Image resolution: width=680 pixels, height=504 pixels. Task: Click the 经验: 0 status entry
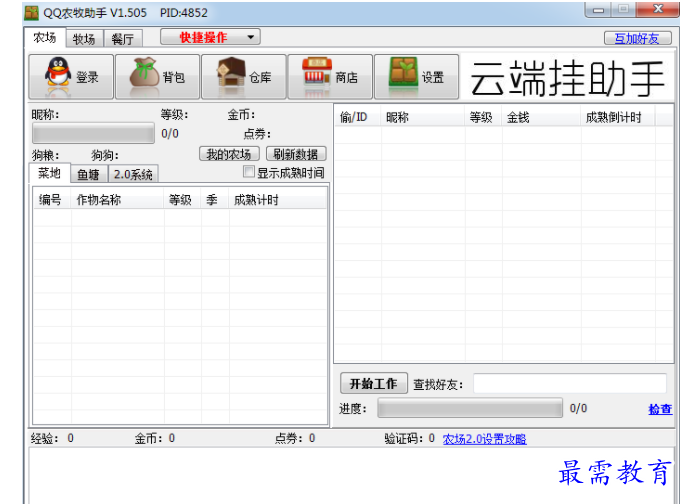click(52, 439)
